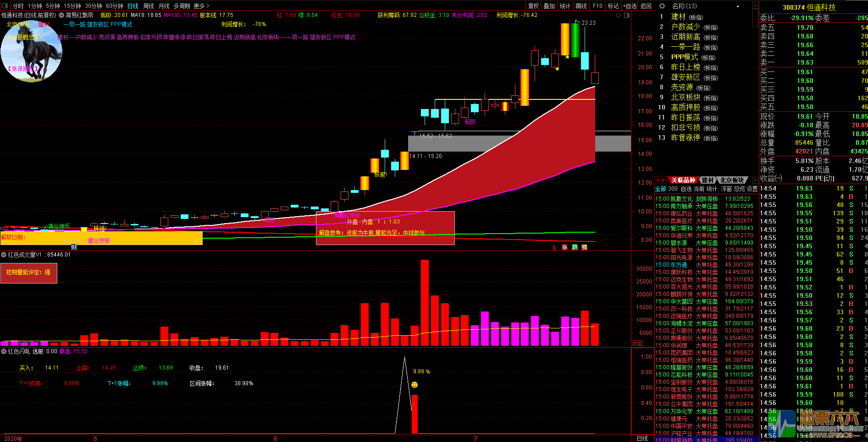Click the 复权 button in the toolbar
Screen dimensions: 868x442
[x=533, y=6]
